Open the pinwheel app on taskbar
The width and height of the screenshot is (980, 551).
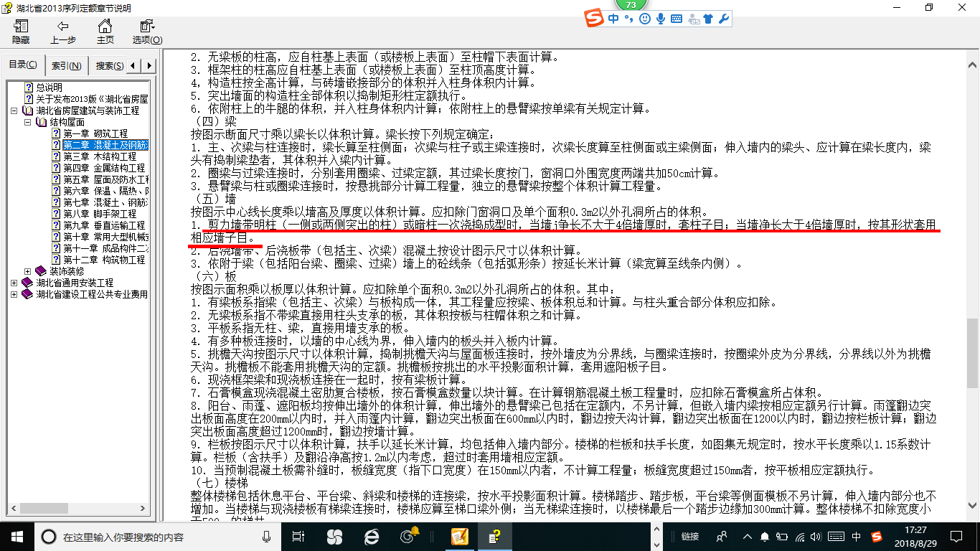pyautogui.click(x=334, y=536)
